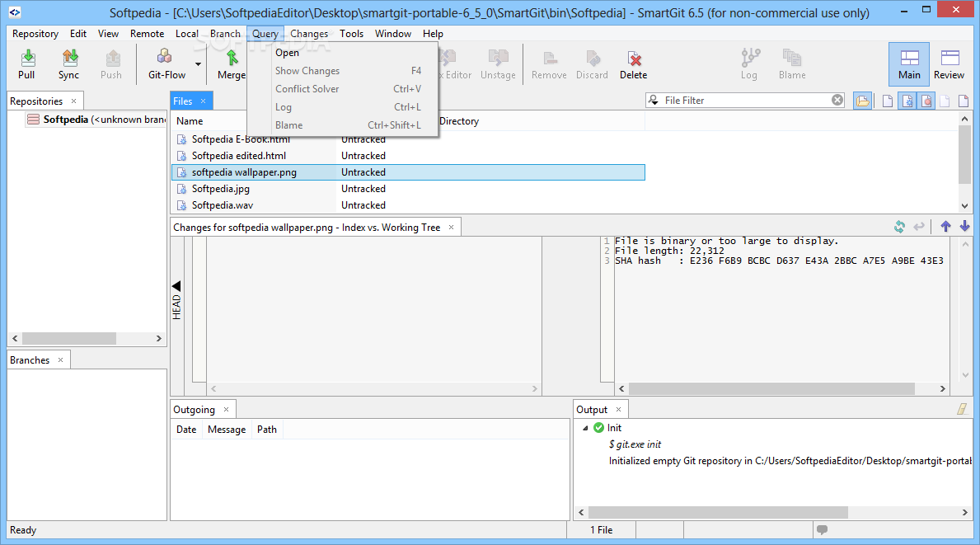
Task: Click the Remove toolbar icon
Action: pos(550,64)
